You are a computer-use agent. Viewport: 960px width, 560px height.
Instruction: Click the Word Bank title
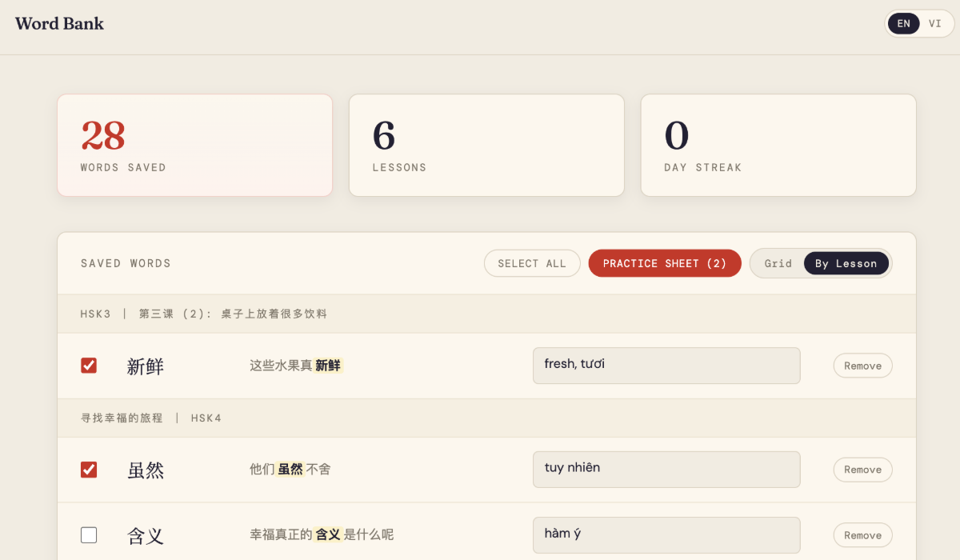[59, 23]
